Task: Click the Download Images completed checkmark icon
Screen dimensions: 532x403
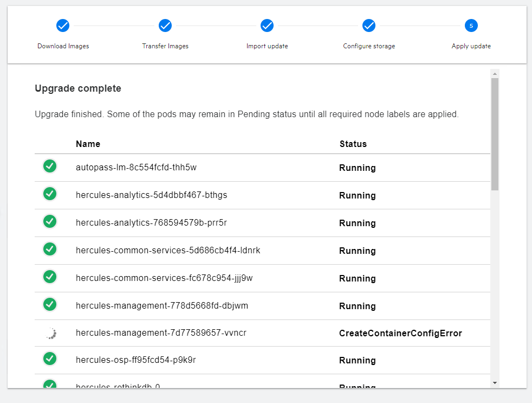Action: pyautogui.click(x=63, y=25)
